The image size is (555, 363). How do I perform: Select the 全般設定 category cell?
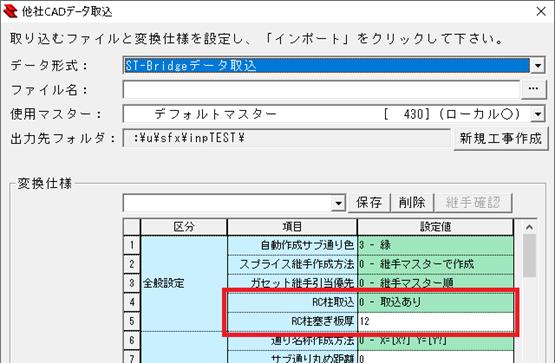click(184, 283)
